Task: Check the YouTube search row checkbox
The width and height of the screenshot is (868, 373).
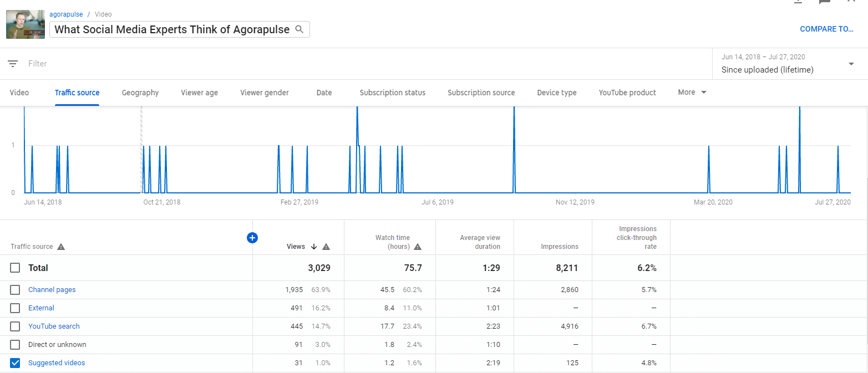Action: (16, 326)
